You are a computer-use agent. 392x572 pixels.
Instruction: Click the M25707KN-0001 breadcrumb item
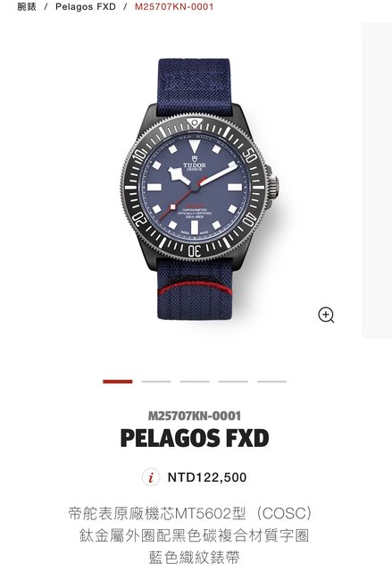174,6
